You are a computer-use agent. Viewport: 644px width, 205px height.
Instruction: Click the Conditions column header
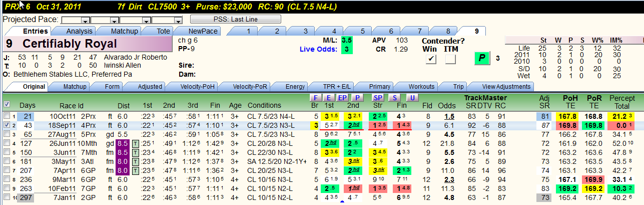click(264, 105)
